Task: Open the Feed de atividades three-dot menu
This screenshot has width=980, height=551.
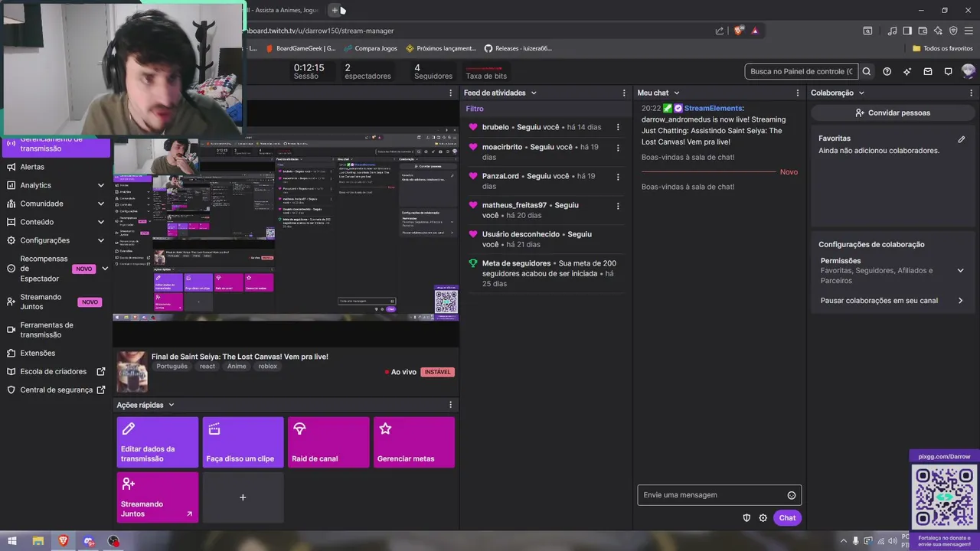Action: click(x=624, y=93)
